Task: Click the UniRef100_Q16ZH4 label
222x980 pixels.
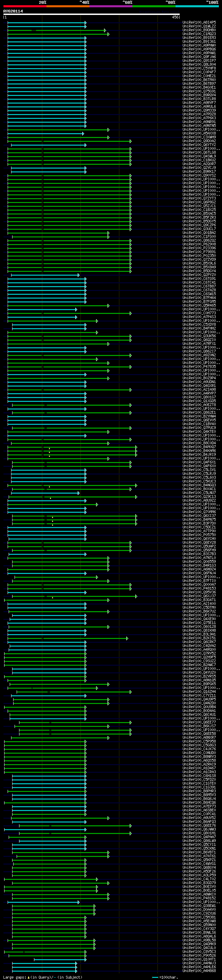Action: (199, 691)
